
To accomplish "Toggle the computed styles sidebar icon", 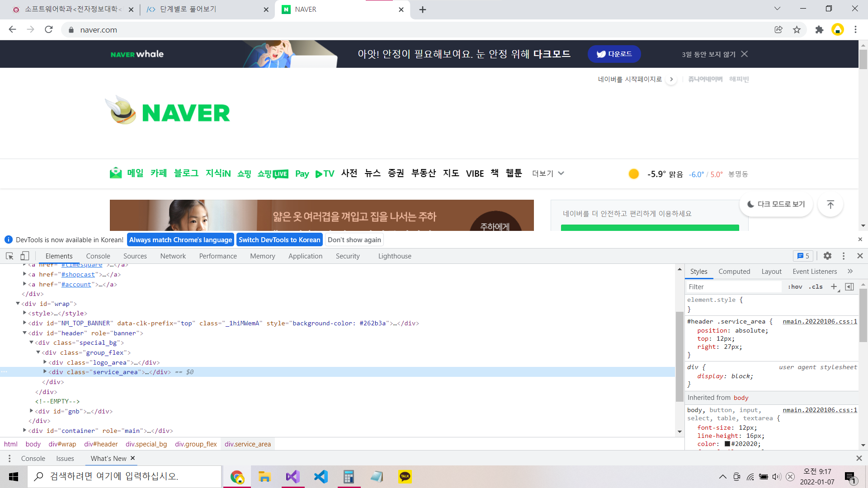I will 849,286.
